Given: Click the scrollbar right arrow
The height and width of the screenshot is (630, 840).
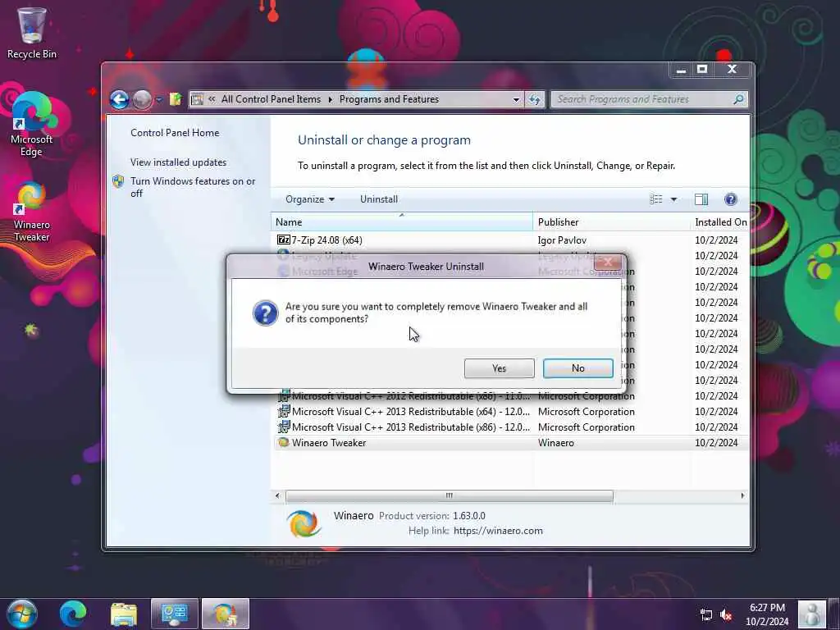Looking at the screenshot, I should point(742,495).
